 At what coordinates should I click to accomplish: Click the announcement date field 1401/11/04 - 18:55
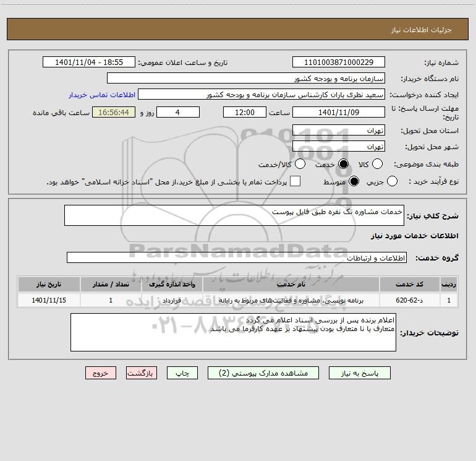[x=89, y=62]
